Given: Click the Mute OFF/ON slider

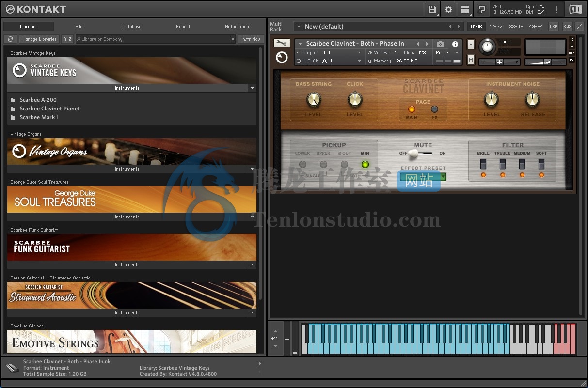Looking at the screenshot, I should (x=419, y=154).
